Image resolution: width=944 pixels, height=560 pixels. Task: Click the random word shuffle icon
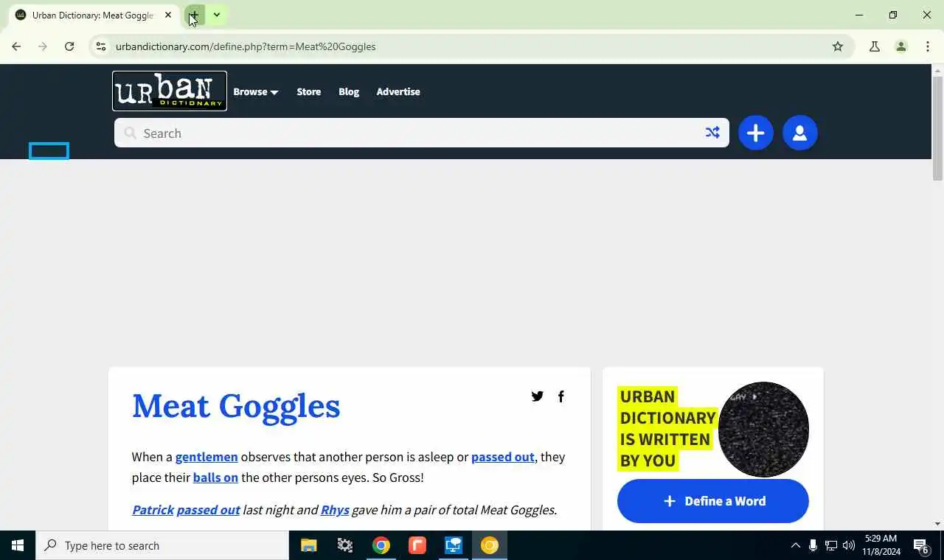[712, 133]
